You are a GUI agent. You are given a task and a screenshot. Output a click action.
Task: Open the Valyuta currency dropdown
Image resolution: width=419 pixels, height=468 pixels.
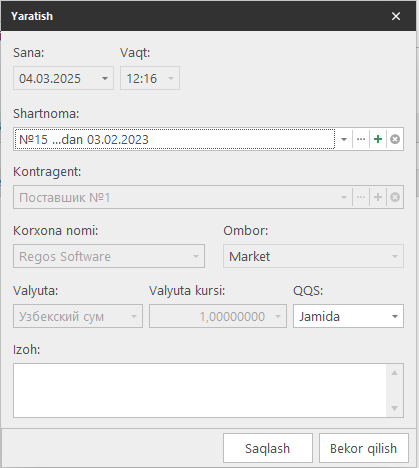(134, 316)
